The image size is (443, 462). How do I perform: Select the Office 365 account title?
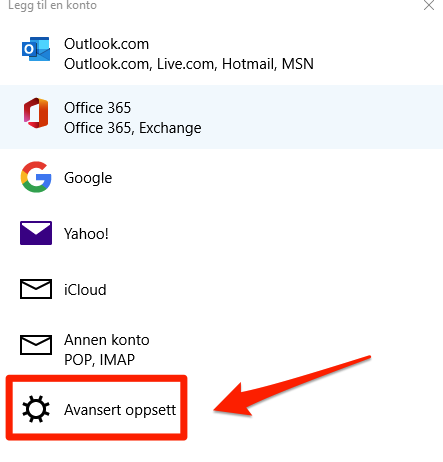pos(97,108)
